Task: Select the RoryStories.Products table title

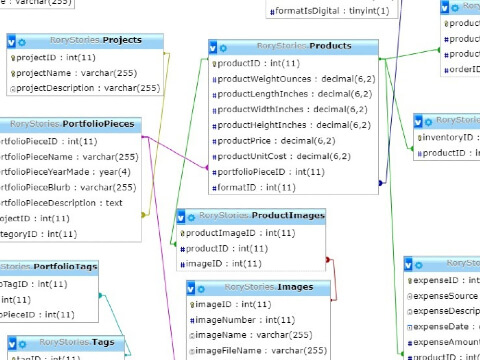Action: pyautogui.click(x=304, y=46)
